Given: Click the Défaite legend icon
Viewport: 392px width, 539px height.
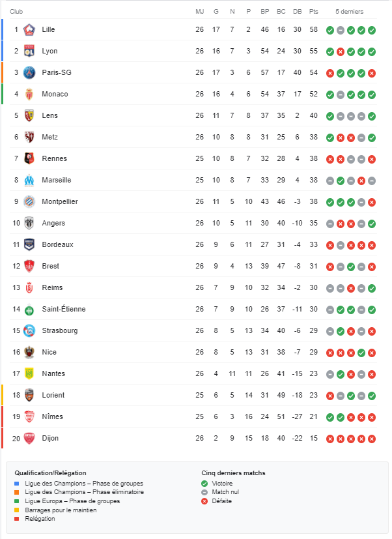Looking at the screenshot, I should (204, 501).
